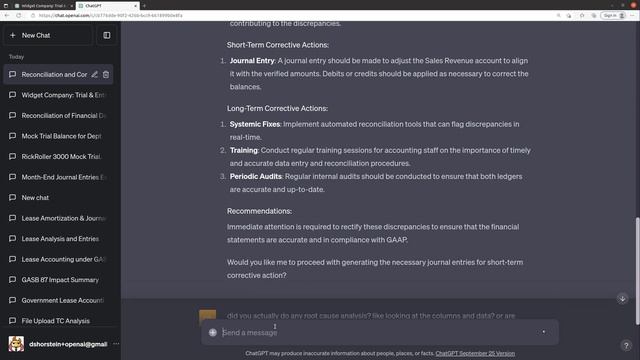Close the ChatGPT browser tab

pos(136,6)
